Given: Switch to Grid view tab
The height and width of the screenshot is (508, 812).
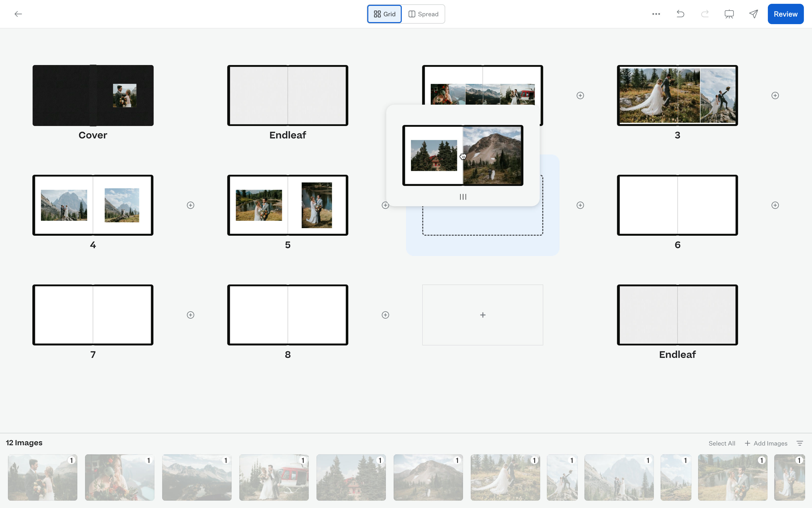Looking at the screenshot, I should click(384, 14).
